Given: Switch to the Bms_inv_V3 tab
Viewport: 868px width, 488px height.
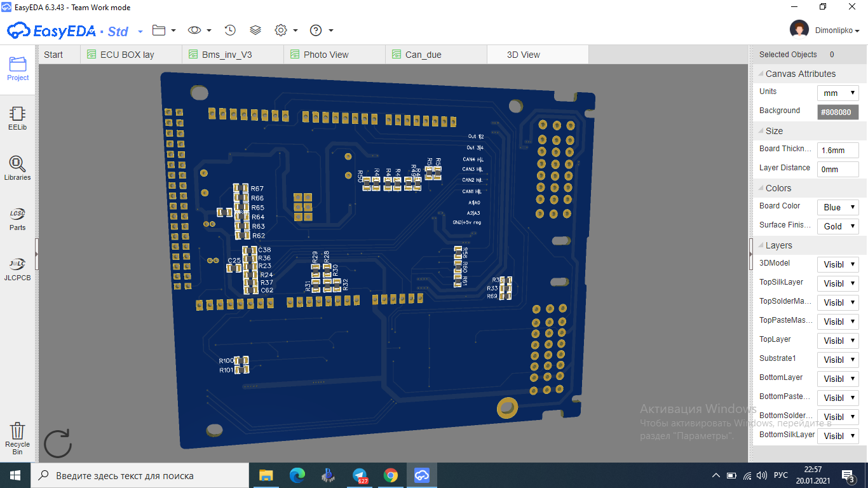Looking at the screenshot, I should 227,55.
